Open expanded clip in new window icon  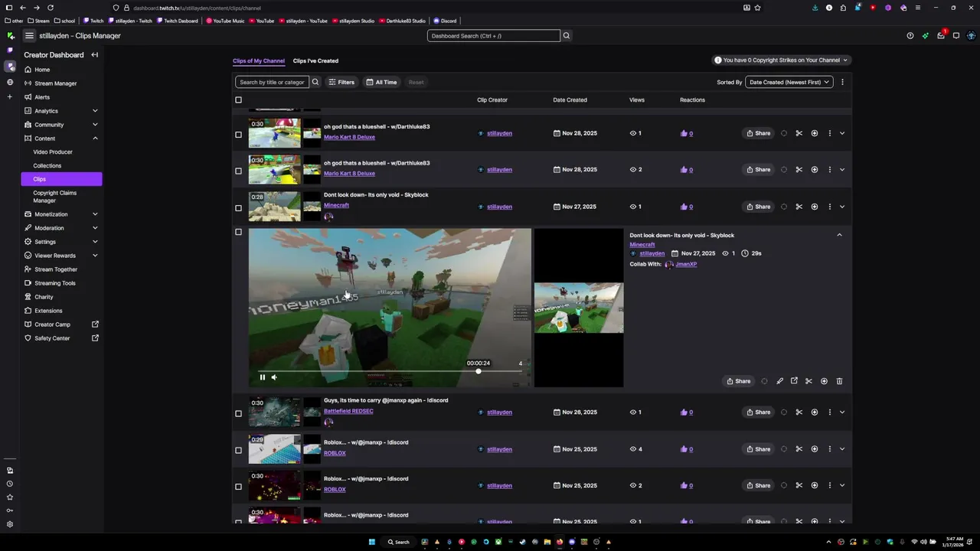click(794, 381)
